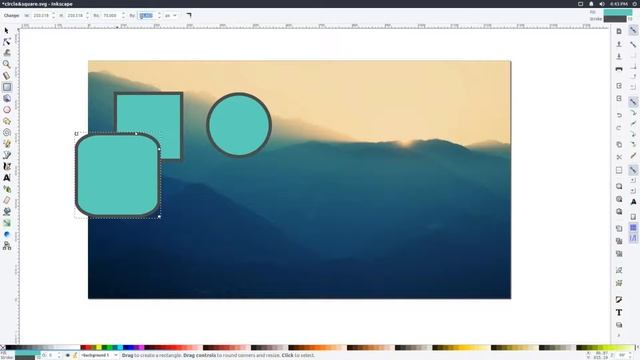Open the units dropdown in tool controls

pos(171,16)
